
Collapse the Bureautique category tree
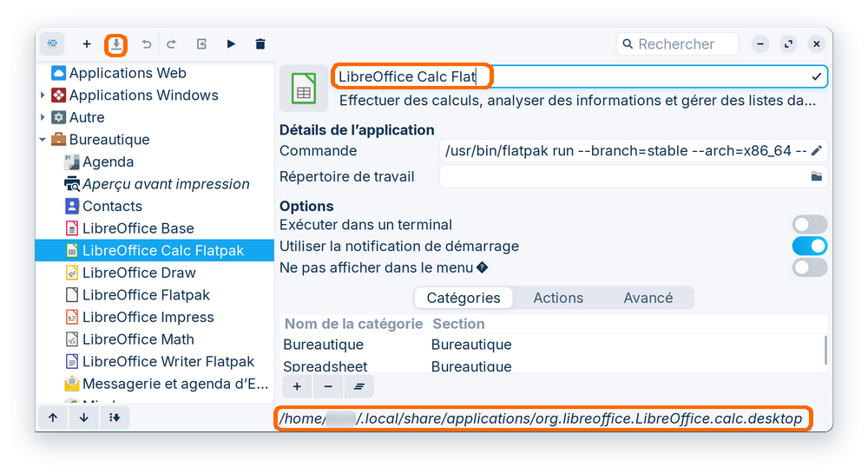click(43, 140)
